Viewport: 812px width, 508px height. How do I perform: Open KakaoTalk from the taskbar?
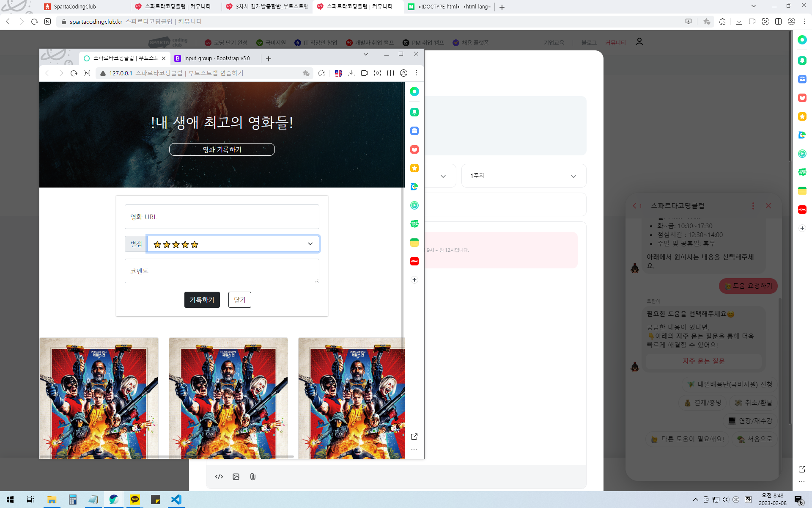point(135,500)
